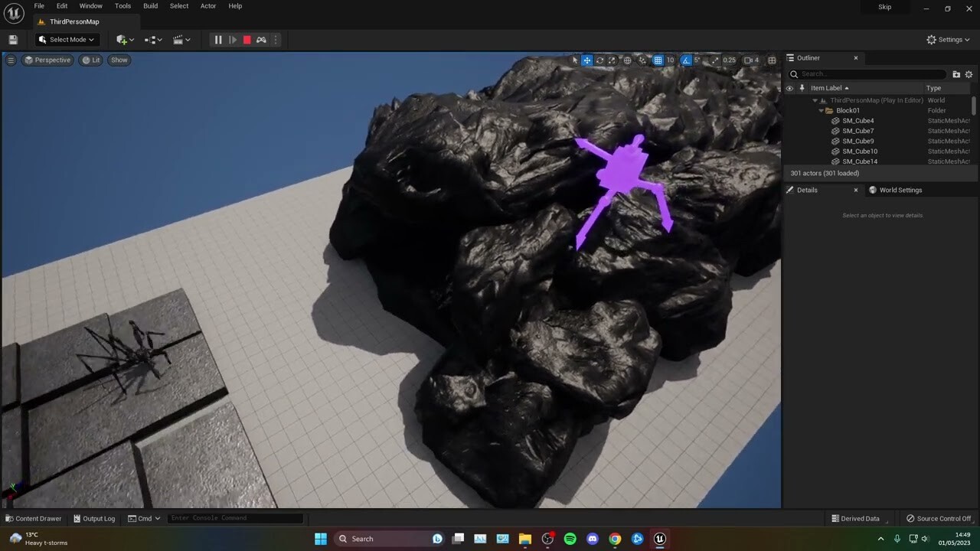
Task: Open the Tools menu
Action: pyautogui.click(x=122, y=5)
